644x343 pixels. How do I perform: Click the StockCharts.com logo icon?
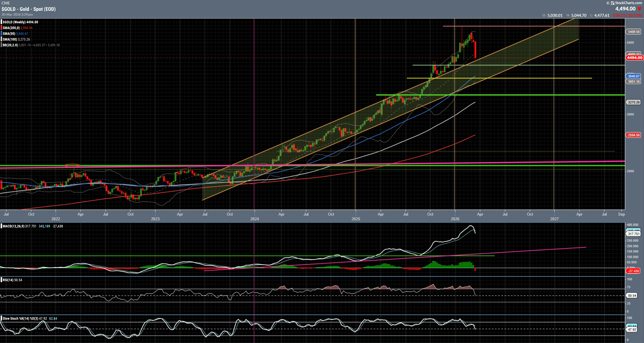612,3
